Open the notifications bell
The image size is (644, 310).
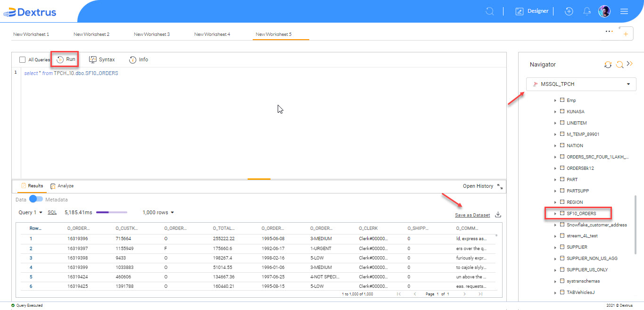tap(587, 11)
